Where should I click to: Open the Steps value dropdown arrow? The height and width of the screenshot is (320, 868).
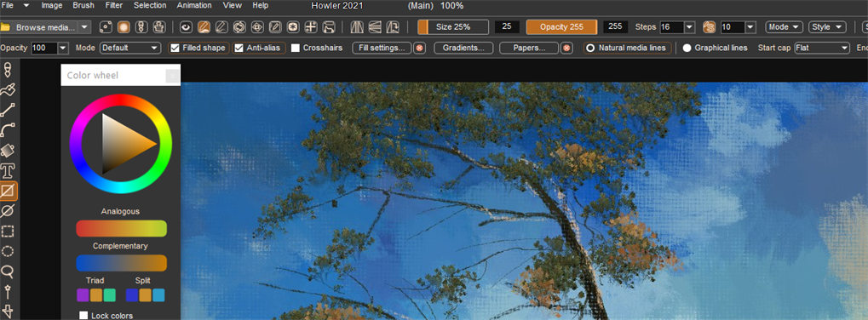(689, 27)
